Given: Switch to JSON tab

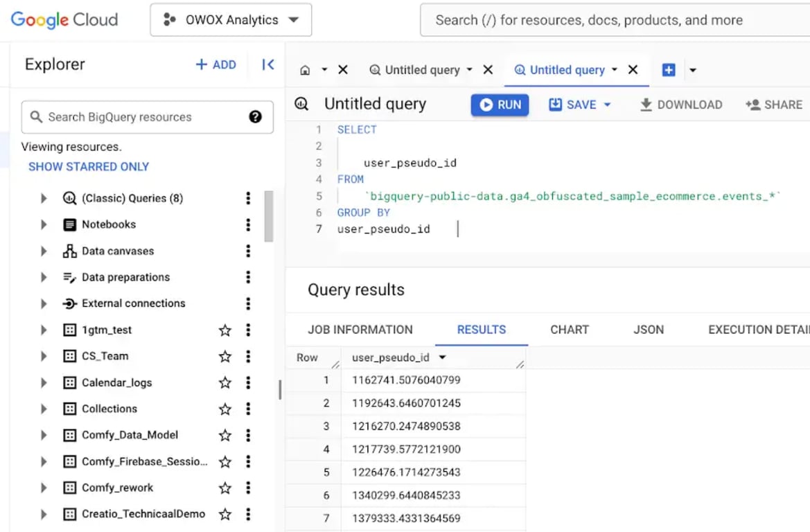Looking at the screenshot, I should [649, 330].
